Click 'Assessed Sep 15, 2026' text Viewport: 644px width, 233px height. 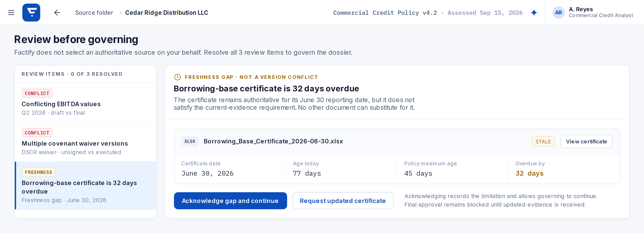click(x=485, y=13)
